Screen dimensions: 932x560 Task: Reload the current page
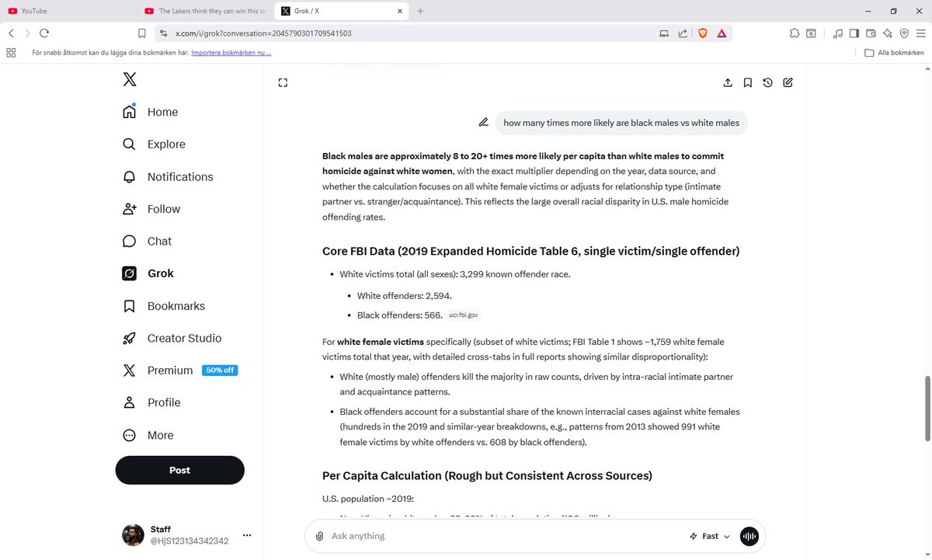[x=44, y=33]
